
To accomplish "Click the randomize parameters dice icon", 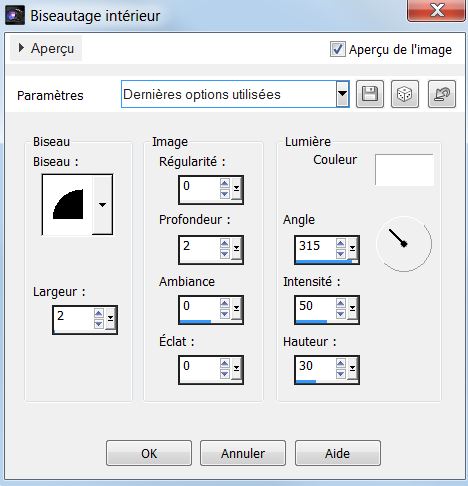I will coord(405,94).
